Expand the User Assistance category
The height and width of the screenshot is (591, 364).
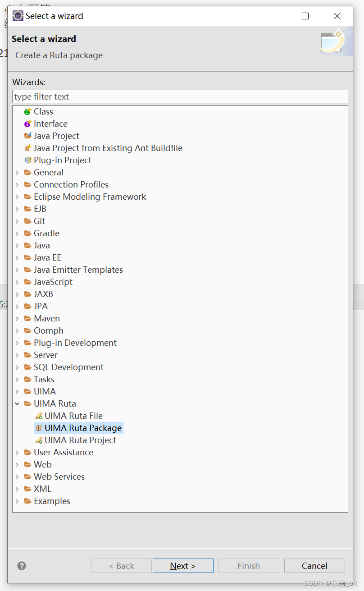coord(17,452)
